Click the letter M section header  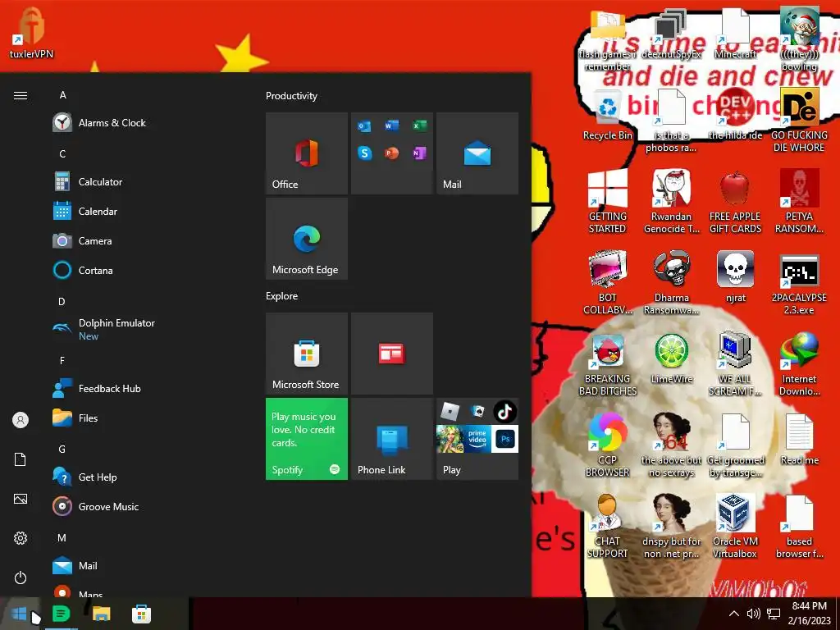tap(62, 537)
